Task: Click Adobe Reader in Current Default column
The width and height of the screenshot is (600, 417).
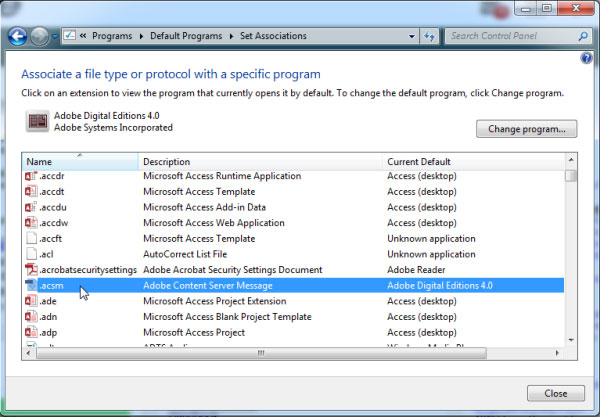Action: [x=416, y=270]
